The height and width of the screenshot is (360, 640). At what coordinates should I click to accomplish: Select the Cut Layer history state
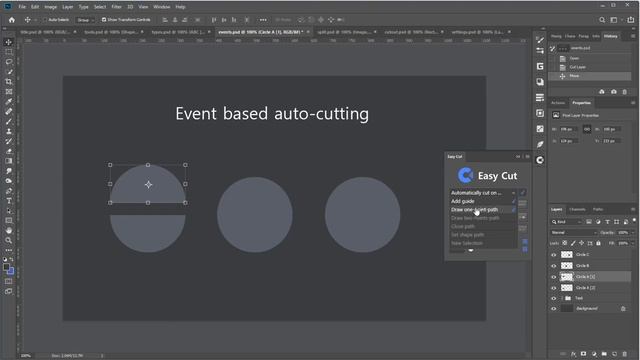pyautogui.click(x=590, y=67)
